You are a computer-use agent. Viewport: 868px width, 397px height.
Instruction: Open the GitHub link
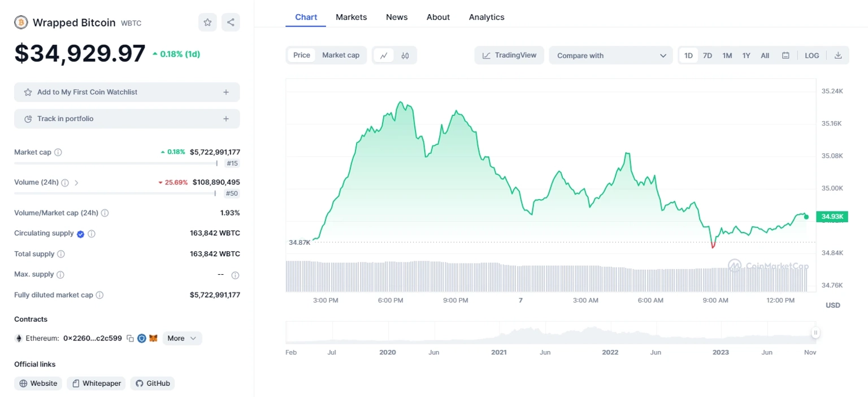[x=153, y=383]
